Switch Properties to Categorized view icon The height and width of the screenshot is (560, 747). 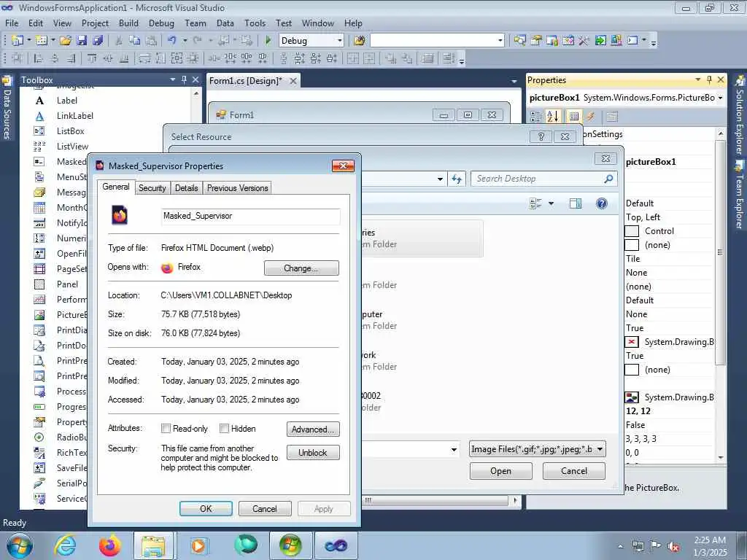(536, 116)
